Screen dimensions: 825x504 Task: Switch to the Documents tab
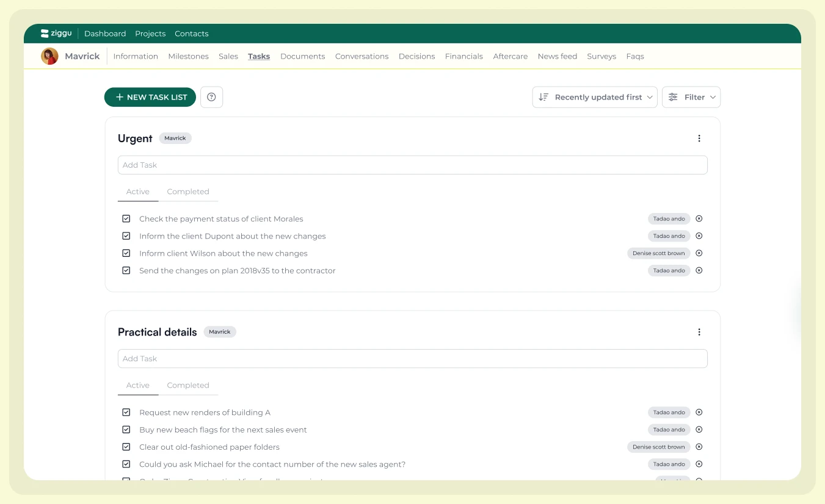[x=302, y=56]
